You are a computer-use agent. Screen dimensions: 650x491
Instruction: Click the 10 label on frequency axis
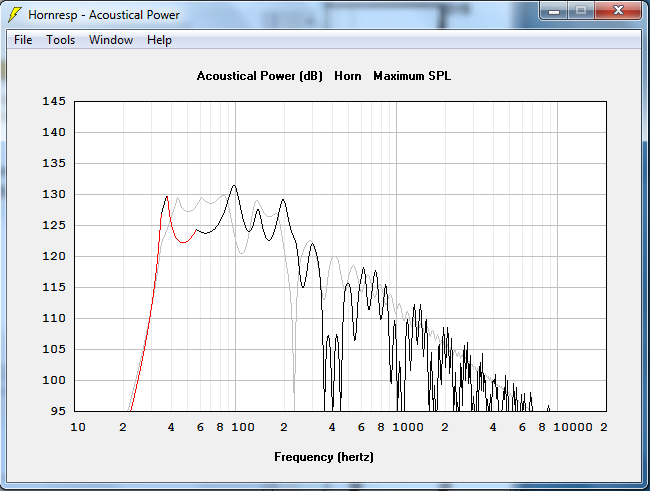click(78, 427)
